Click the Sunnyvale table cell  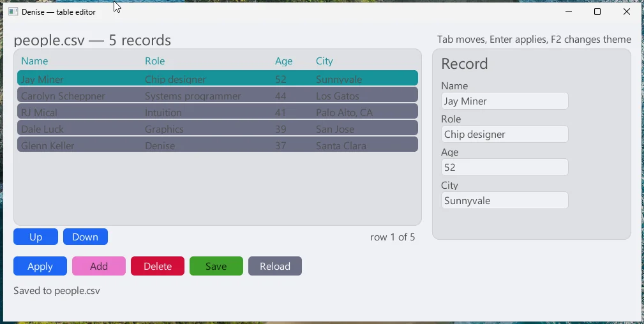(x=340, y=79)
